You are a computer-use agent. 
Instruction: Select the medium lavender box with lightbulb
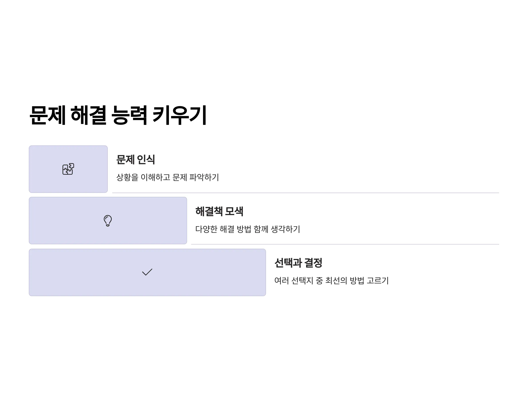pos(108,221)
